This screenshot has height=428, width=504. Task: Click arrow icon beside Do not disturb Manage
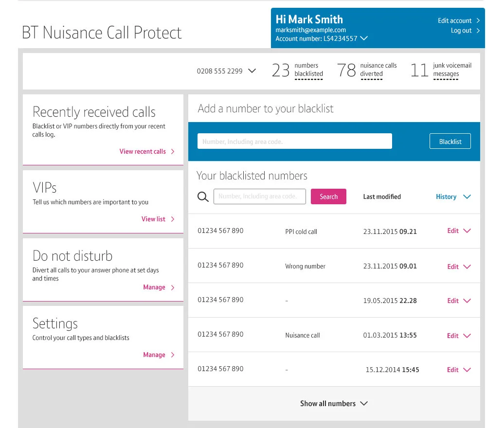[x=173, y=287]
